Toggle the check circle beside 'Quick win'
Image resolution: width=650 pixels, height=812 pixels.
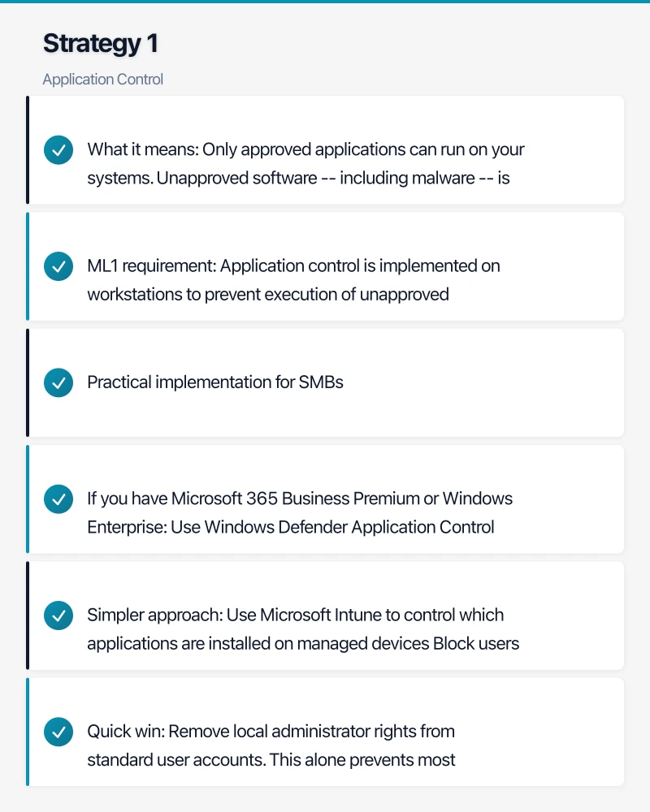click(58, 732)
